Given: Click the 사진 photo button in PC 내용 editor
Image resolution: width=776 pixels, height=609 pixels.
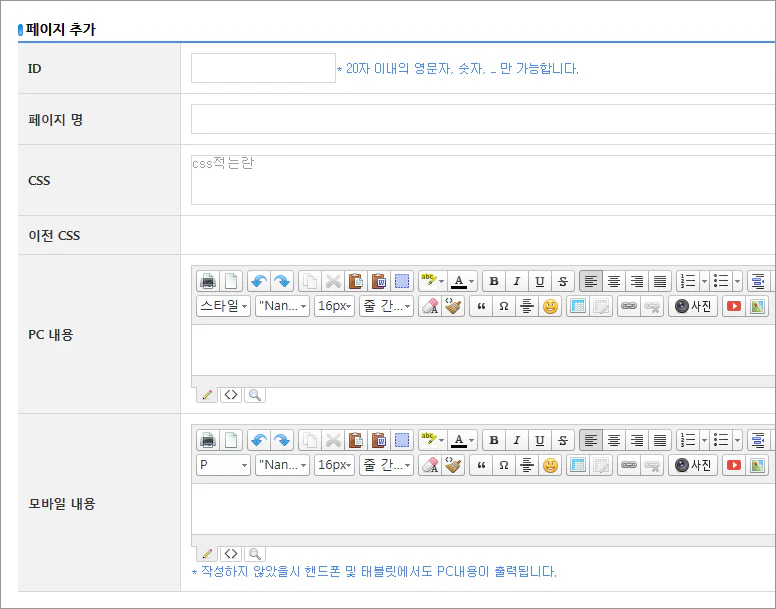Looking at the screenshot, I should (693, 306).
